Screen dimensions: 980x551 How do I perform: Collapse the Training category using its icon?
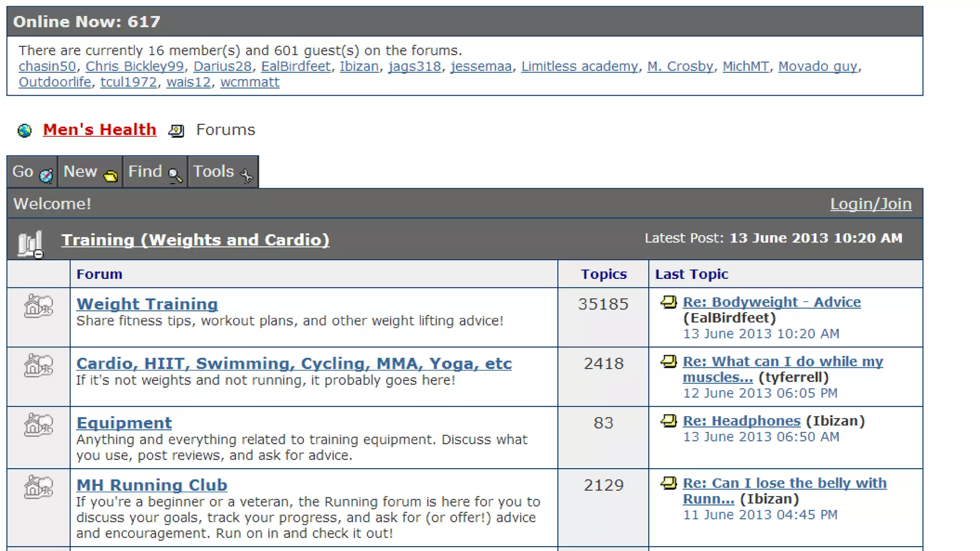click(x=31, y=244)
